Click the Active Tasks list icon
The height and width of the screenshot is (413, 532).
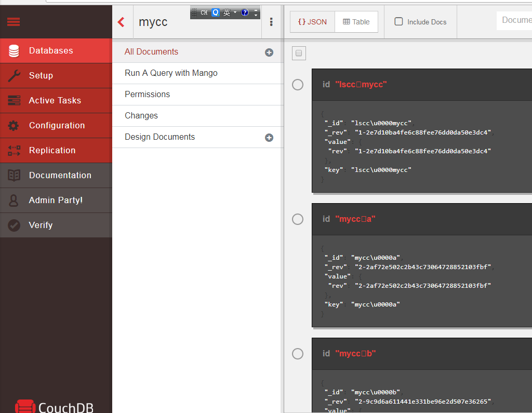coord(14,100)
